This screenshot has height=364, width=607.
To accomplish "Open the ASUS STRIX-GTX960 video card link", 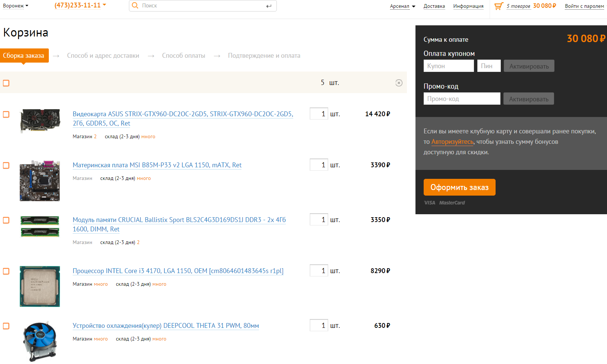I will coord(183,118).
